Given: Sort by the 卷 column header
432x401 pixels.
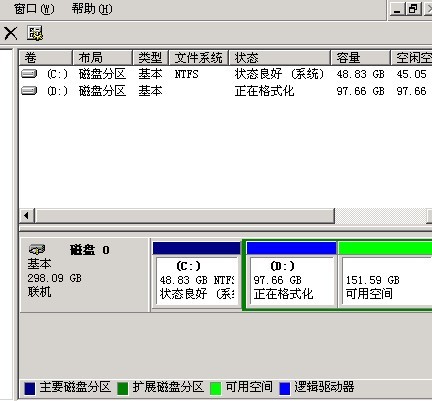Looking at the screenshot, I should [46, 58].
